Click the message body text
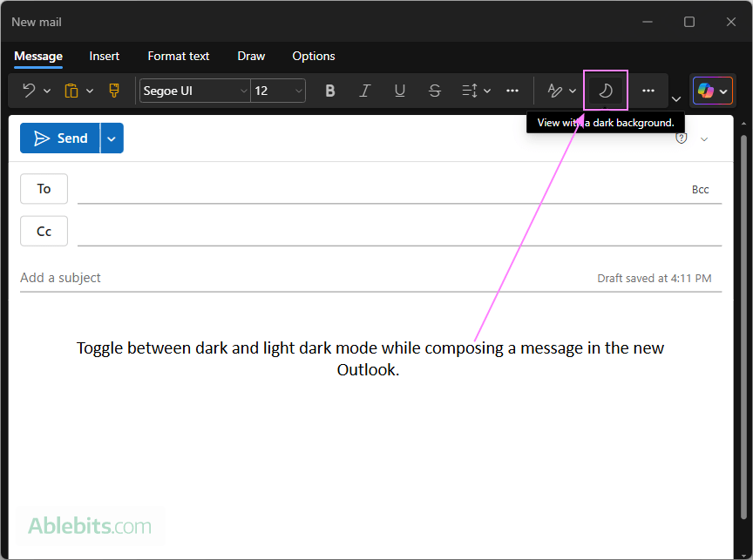Viewport: 753px width, 560px height. coord(370,359)
